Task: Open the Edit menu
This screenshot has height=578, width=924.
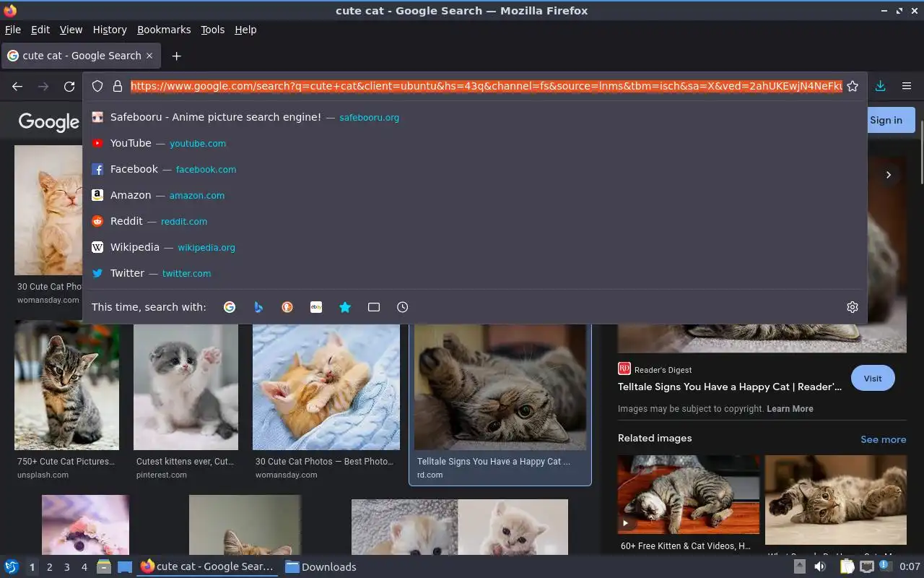Action: [x=40, y=30]
